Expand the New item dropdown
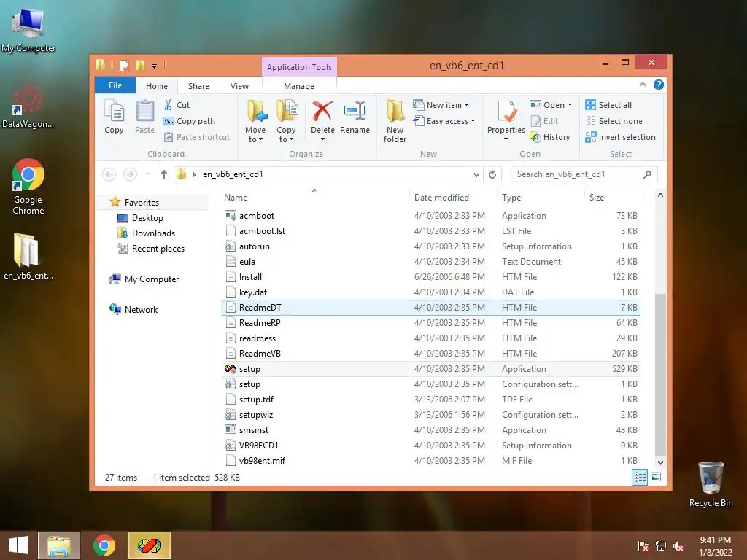747x560 pixels. point(466,105)
